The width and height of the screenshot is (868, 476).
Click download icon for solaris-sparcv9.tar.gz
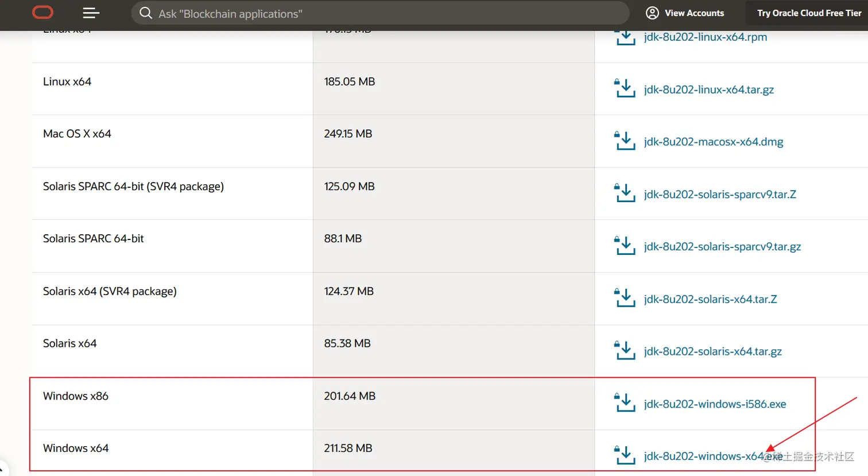pyautogui.click(x=625, y=246)
